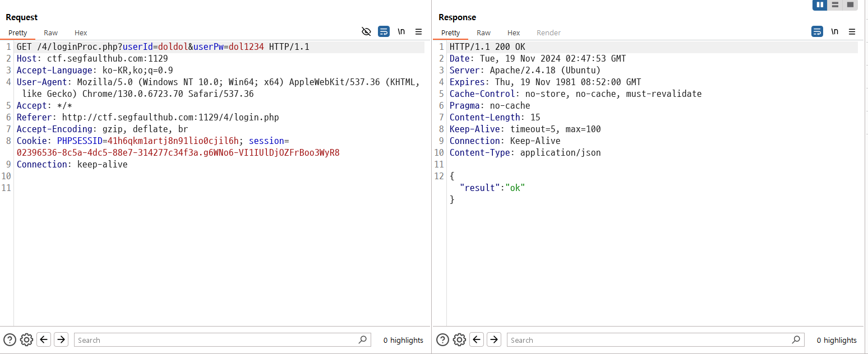Image resolution: width=868 pixels, height=354 pixels.
Task: Open Response panel hamburger menu
Action: point(852,31)
